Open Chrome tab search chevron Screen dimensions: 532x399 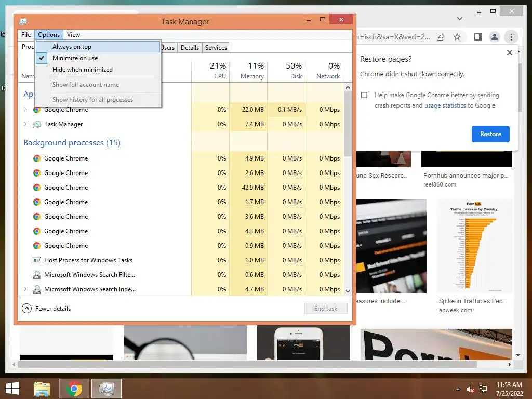(459, 19)
